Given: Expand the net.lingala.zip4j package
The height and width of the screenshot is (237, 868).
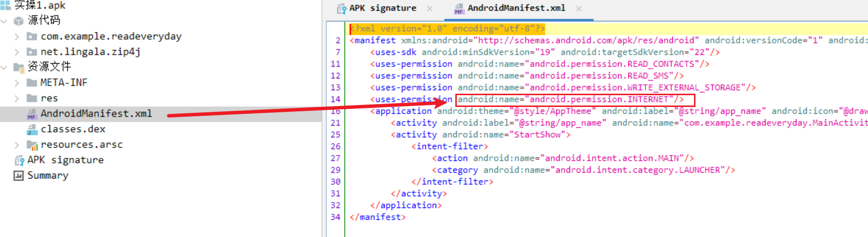Looking at the screenshot, I should pos(17,52).
